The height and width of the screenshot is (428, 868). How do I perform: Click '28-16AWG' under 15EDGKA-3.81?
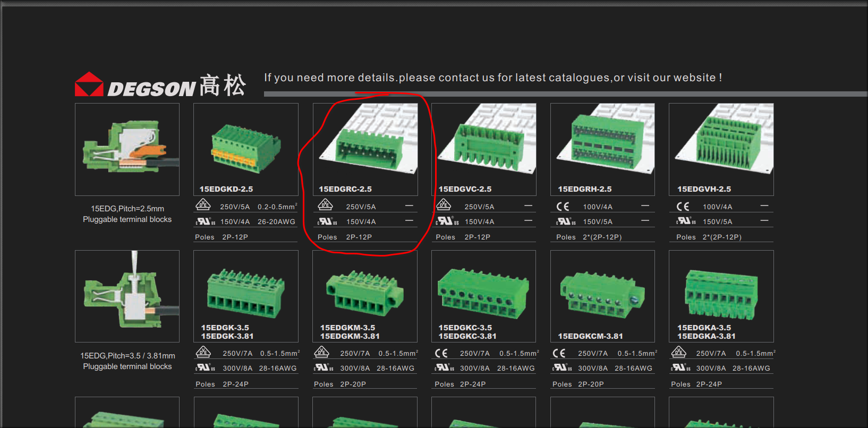coord(751,369)
